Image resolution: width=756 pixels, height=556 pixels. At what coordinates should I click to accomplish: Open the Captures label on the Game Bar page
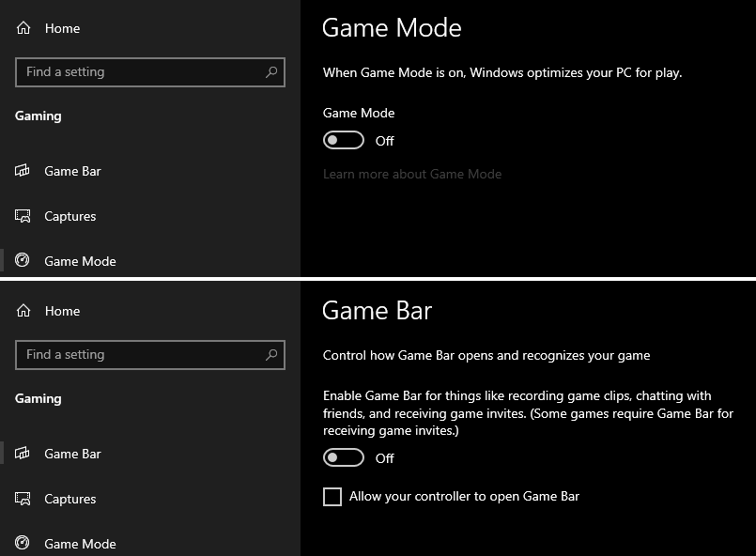pos(70,499)
